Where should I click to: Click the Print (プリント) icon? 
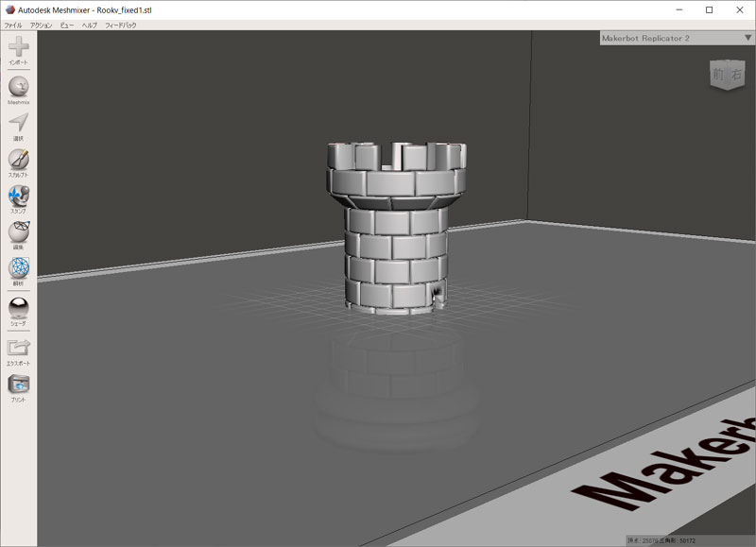(x=18, y=385)
